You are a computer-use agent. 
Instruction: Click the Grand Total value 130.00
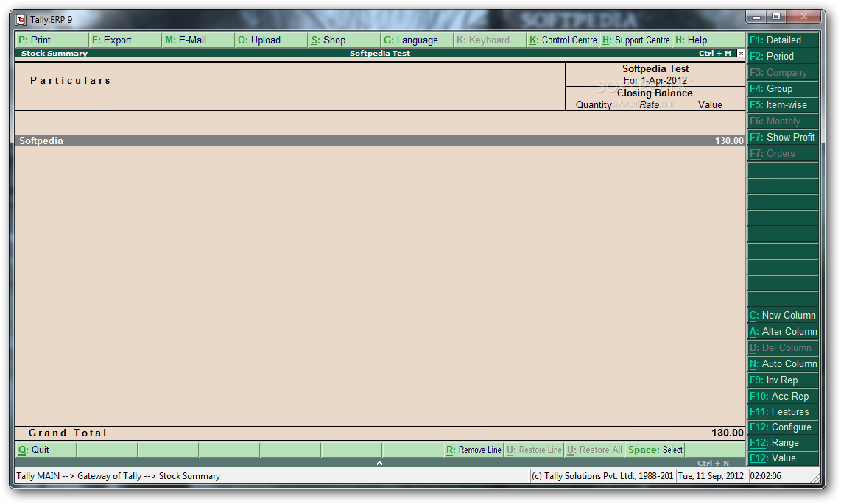728,433
